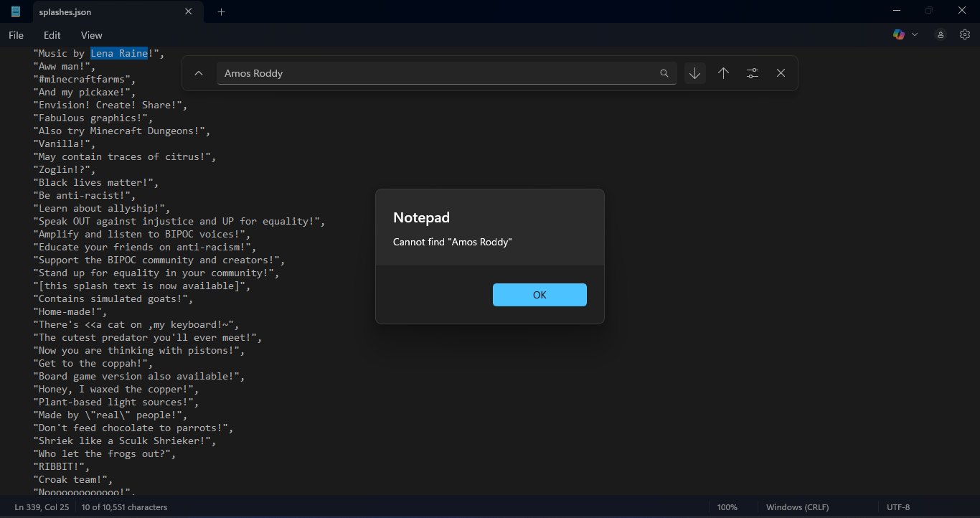Viewport: 980px width, 518px height.
Task: Close the splashes.json tab
Action: click(x=189, y=11)
